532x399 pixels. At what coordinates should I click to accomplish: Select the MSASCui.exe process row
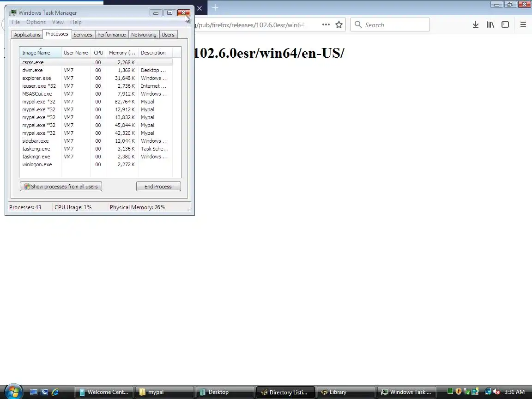[x=96, y=94]
